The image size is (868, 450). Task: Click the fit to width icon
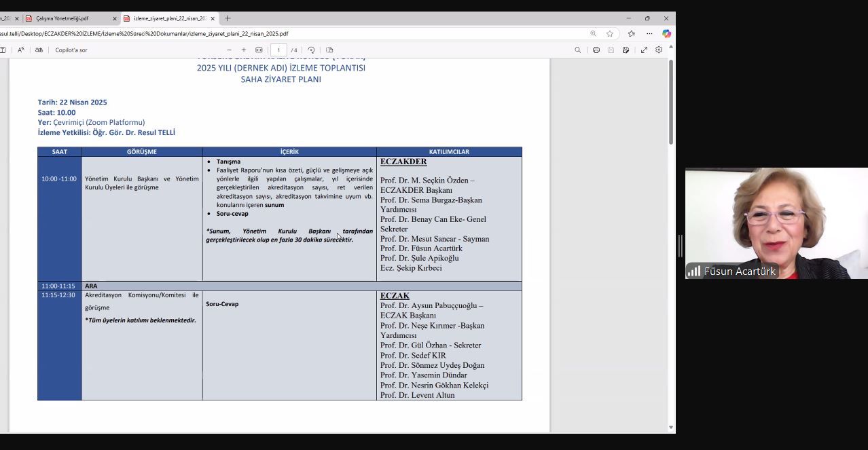[x=259, y=50]
